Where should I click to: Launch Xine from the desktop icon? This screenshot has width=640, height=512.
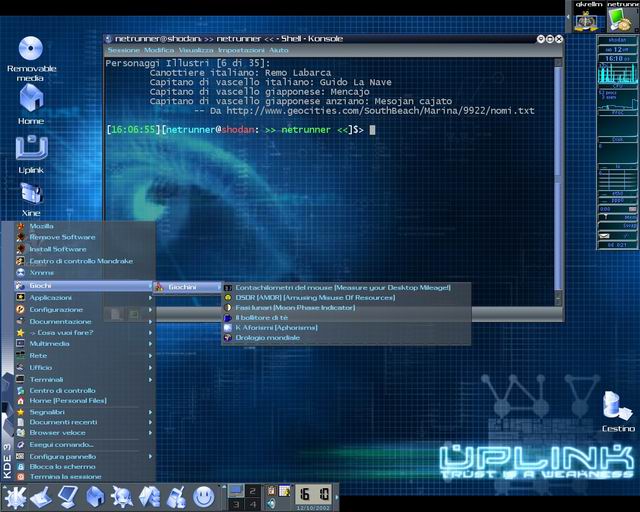pos(31,199)
